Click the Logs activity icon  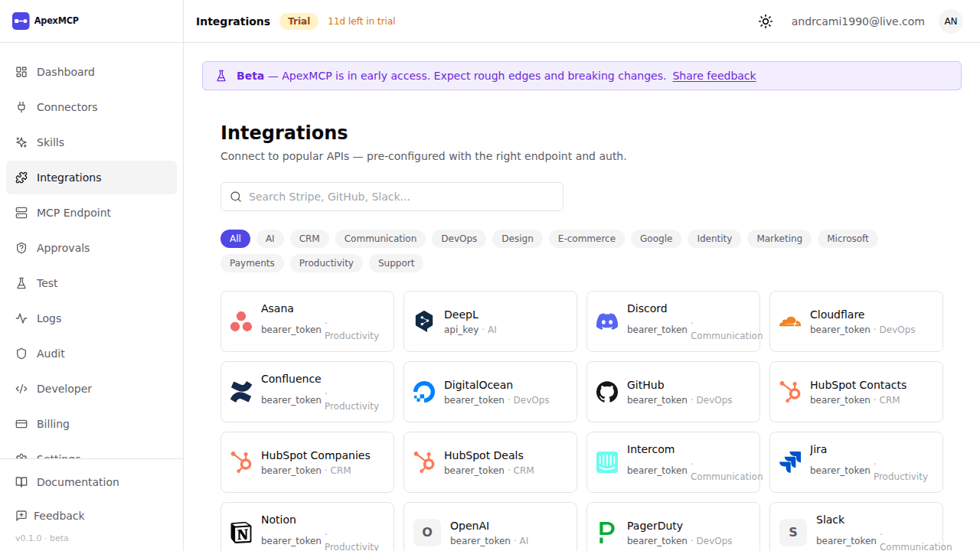[21, 318]
